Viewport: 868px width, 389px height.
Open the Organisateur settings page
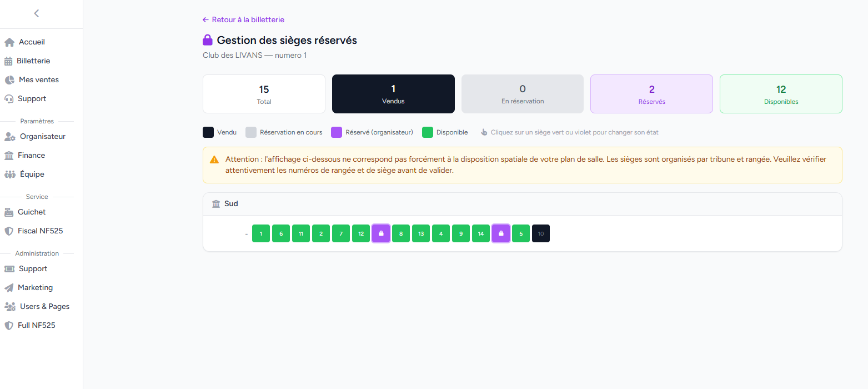click(x=42, y=136)
